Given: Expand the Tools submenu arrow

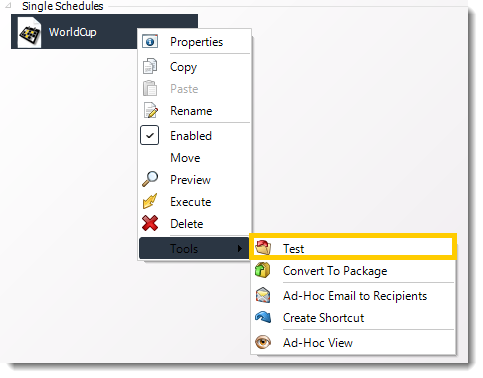Looking at the screenshot, I should click(x=240, y=248).
